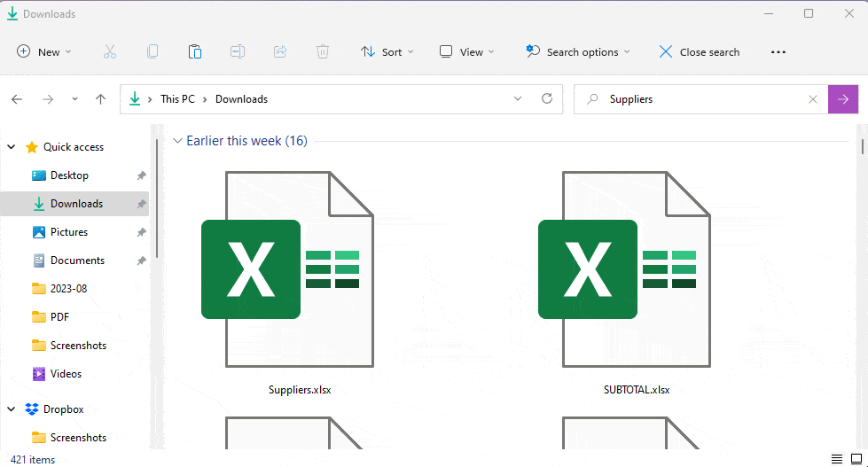Open recent locations dropdown arrow
This screenshot has width=868, height=467.
coord(74,99)
